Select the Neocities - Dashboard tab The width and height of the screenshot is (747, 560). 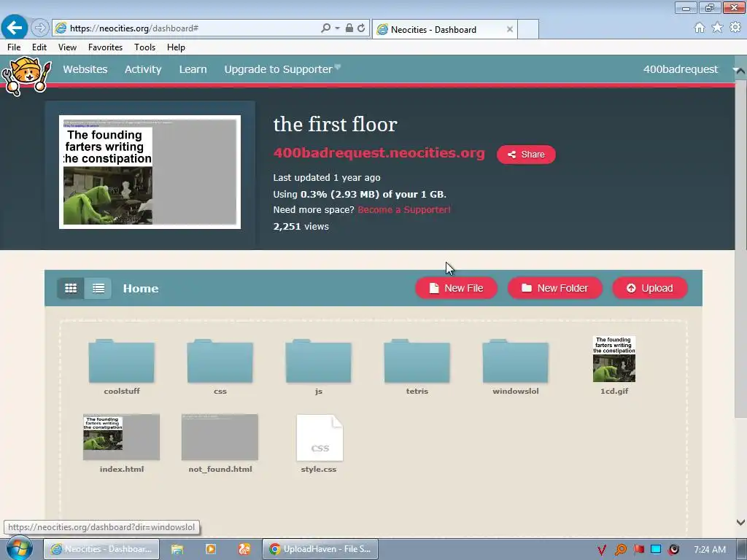coord(444,29)
